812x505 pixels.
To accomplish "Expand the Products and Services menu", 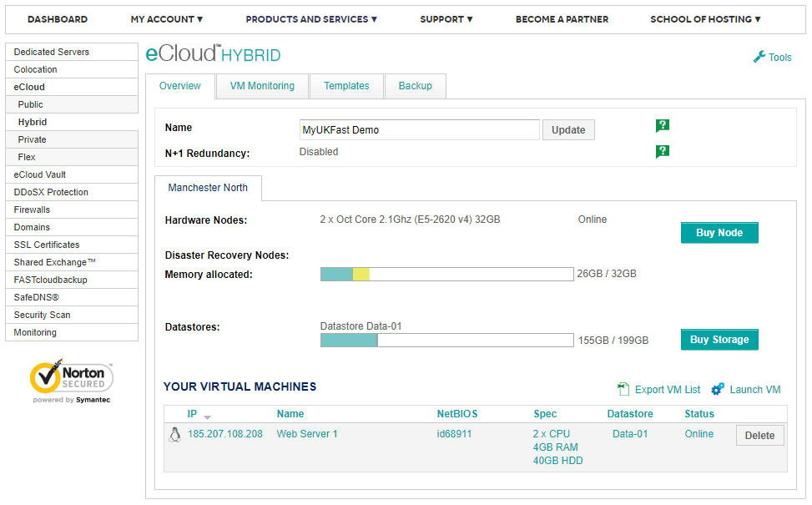I will (x=311, y=19).
